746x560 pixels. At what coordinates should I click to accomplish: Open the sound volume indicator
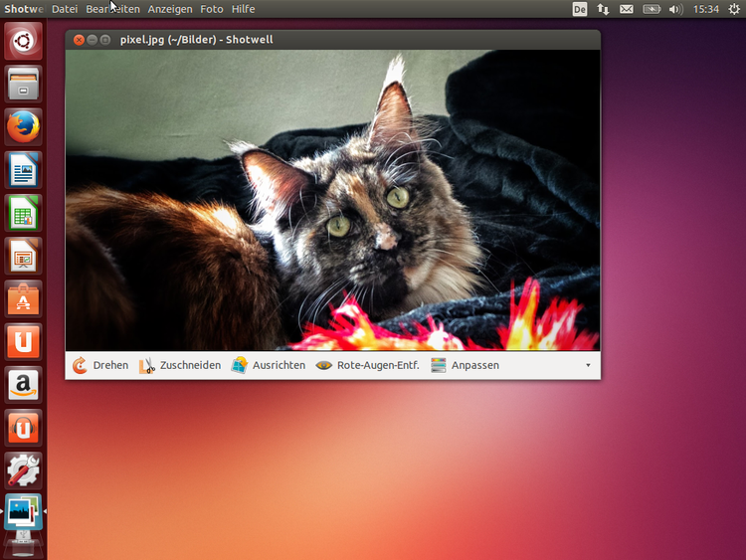point(676,9)
